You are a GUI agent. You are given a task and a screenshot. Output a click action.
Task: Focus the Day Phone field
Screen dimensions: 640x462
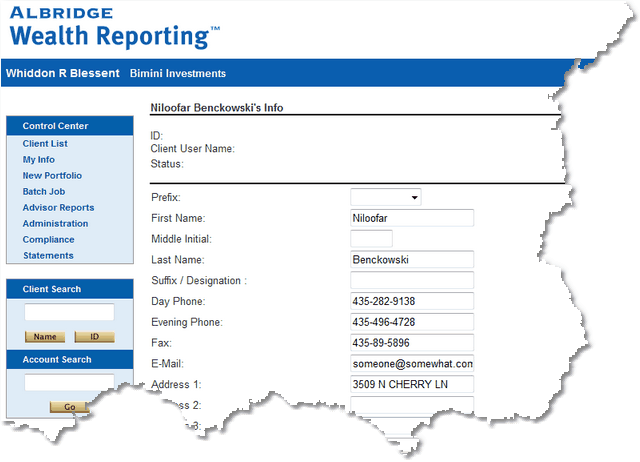[x=411, y=302]
